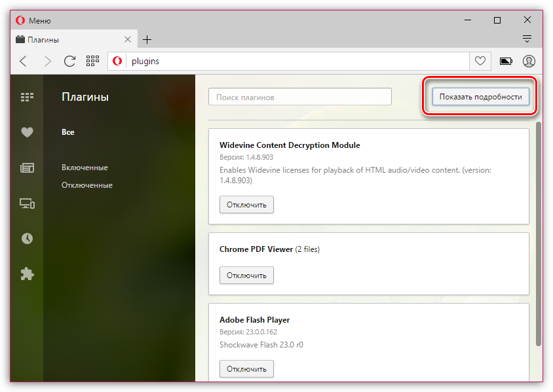Click the Показать подробности button
Screen dimensions: 553x392
pyautogui.click(x=480, y=97)
